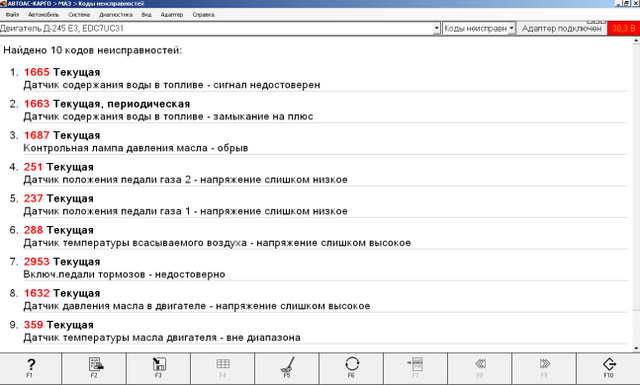Viewport: 640px width, 385px height.
Task: Click the 'Найдено 10 кодов неисправностей' heading
Action: (93, 50)
